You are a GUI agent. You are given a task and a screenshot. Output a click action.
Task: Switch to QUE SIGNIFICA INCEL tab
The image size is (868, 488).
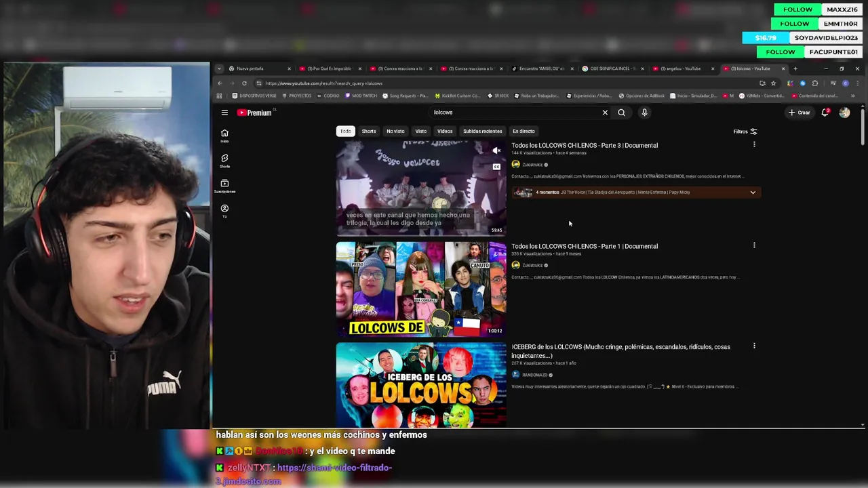click(613, 68)
